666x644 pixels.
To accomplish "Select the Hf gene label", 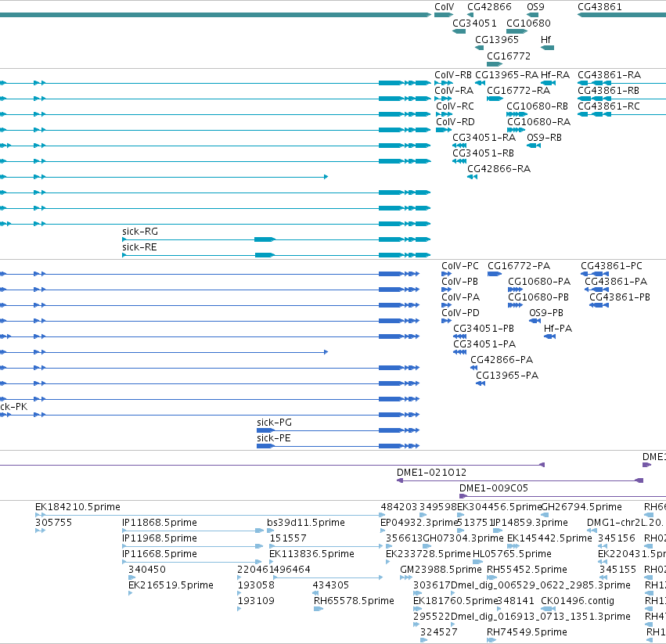I will (x=545, y=39).
